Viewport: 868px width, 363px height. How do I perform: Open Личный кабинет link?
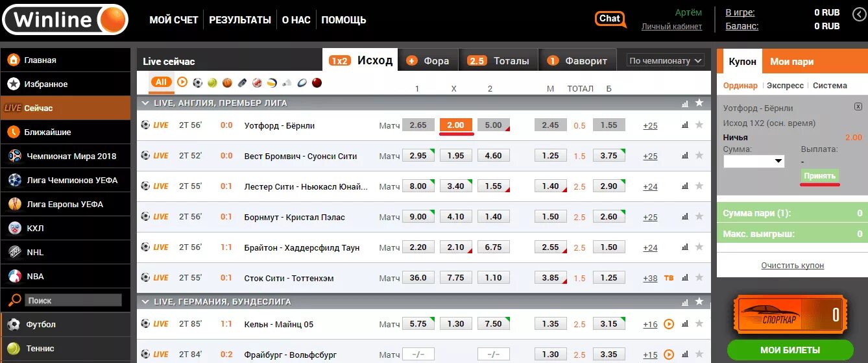(x=672, y=27)
